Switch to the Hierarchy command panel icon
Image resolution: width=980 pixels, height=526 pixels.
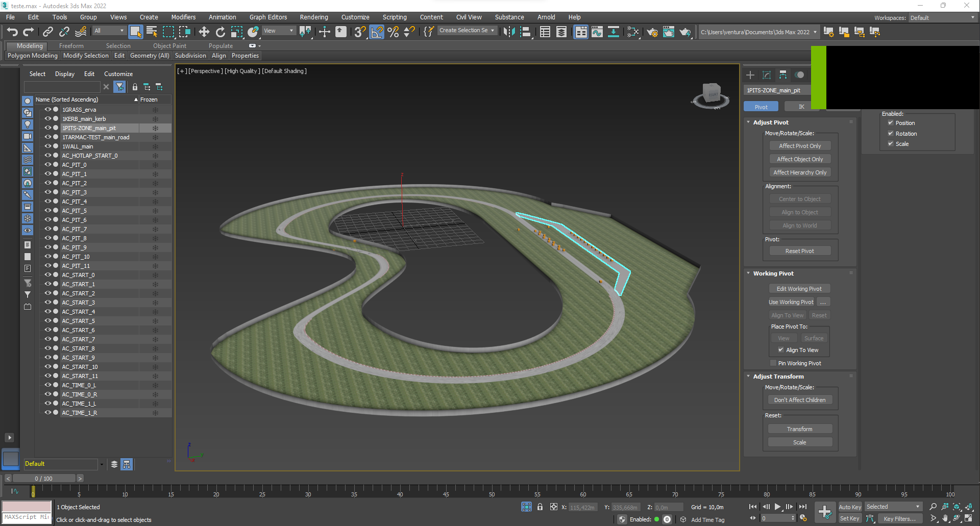(783, 75)
